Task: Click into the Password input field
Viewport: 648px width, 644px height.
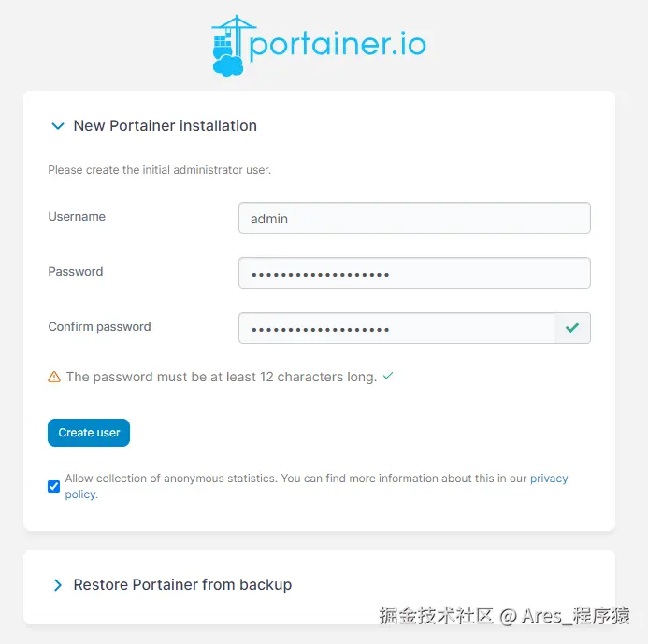Action: tap(414, 273)
